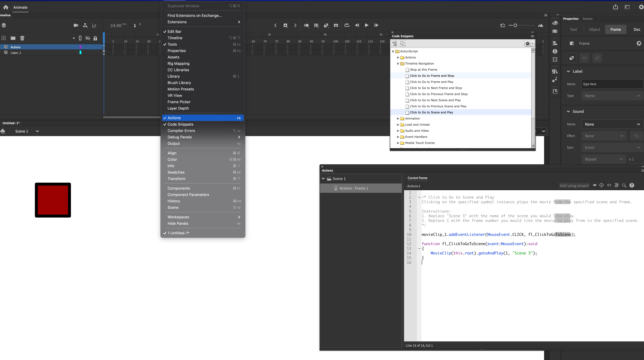
Task: Click the New Layer icon
Action: point(4,38)
